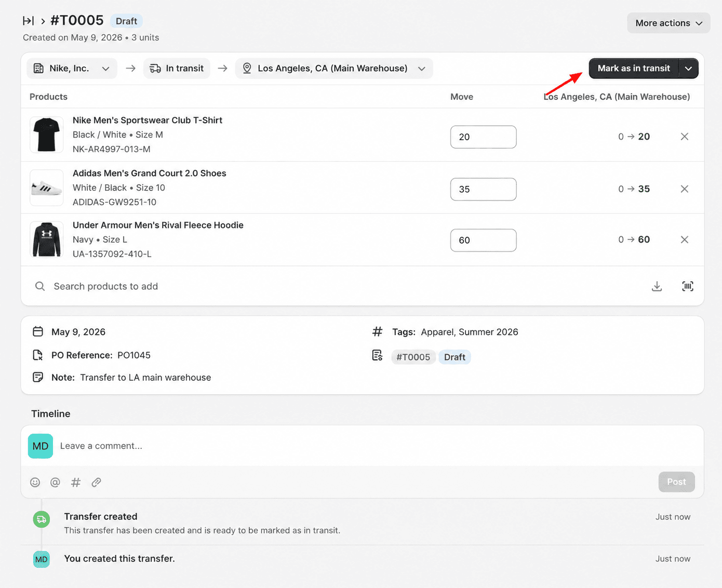Expand the arrow beside Mark as in transit
The height and width of the screenshot is (588, 722).
coord(689,68)
